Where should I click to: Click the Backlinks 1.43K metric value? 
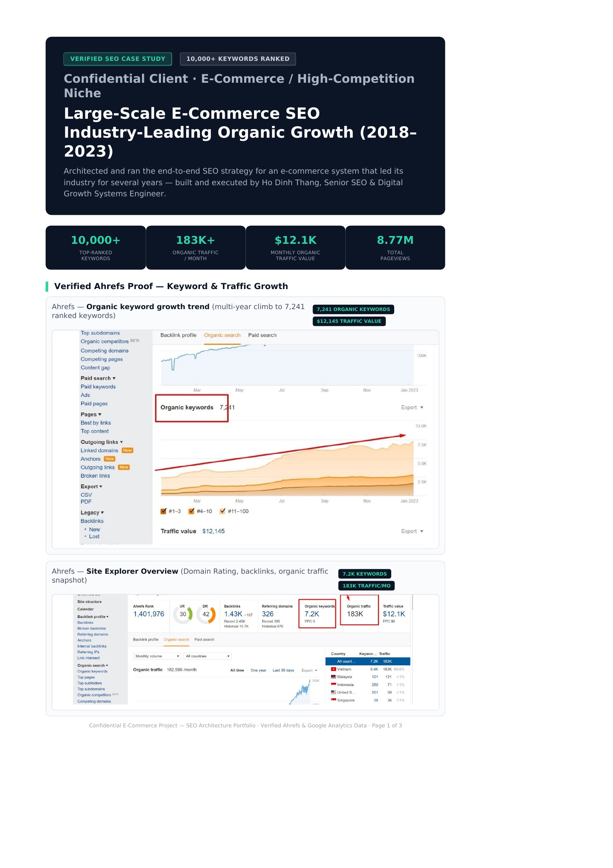pyautogui.click(x=233, y=614)
